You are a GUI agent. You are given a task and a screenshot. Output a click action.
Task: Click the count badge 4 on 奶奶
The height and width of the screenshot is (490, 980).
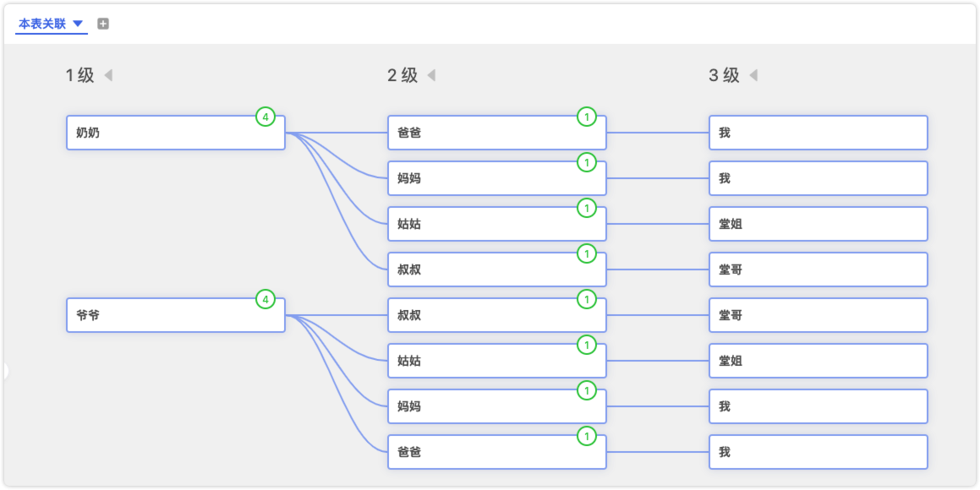coord(266,117)
